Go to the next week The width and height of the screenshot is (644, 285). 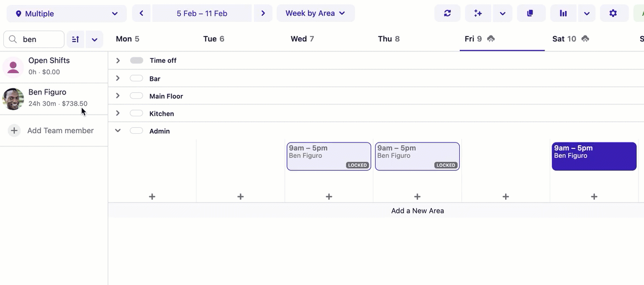pos(263,14)
